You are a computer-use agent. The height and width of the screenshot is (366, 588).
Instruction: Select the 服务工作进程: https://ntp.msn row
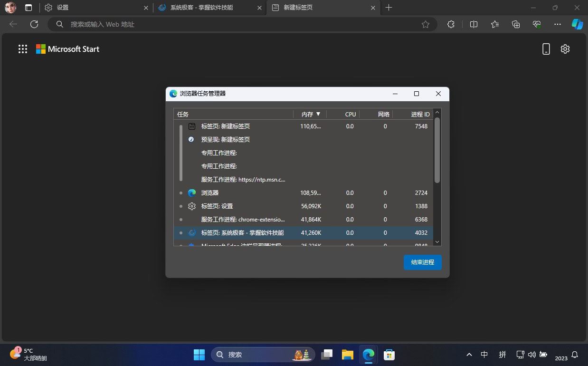point(303,180)
